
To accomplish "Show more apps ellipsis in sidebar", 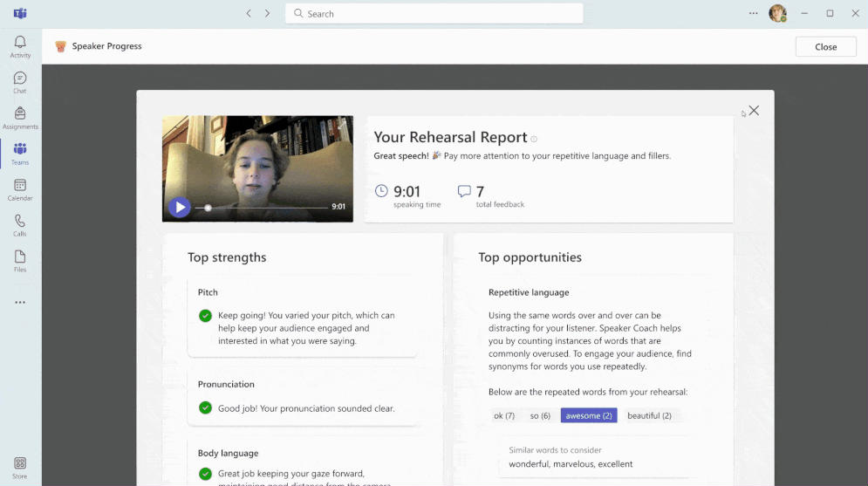I will point(20,302).
